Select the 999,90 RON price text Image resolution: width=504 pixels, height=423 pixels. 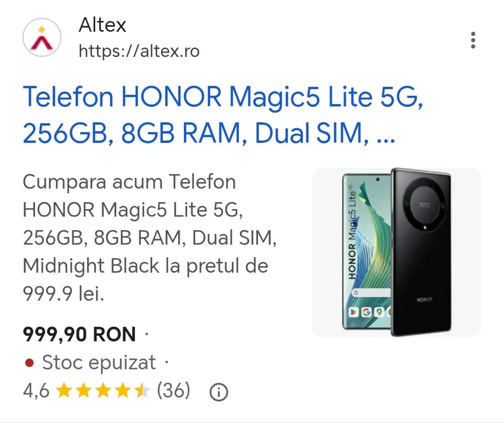coord(79,334)
